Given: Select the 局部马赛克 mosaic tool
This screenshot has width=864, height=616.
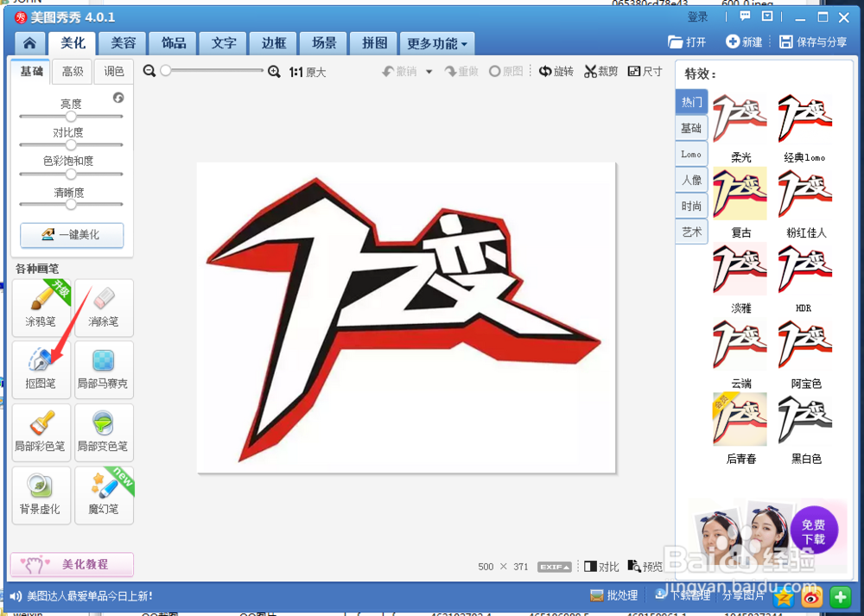Looking at the screenshot, I should click(x=104, y=369).
